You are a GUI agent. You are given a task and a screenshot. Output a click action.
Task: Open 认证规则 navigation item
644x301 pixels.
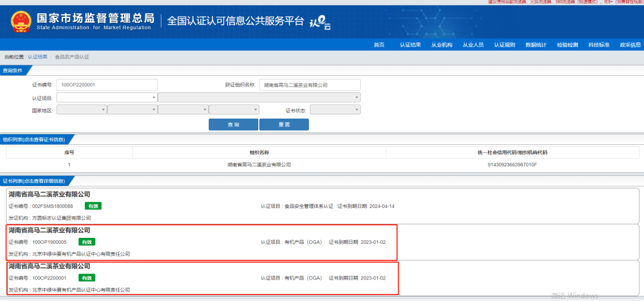(x=504, y=45)
